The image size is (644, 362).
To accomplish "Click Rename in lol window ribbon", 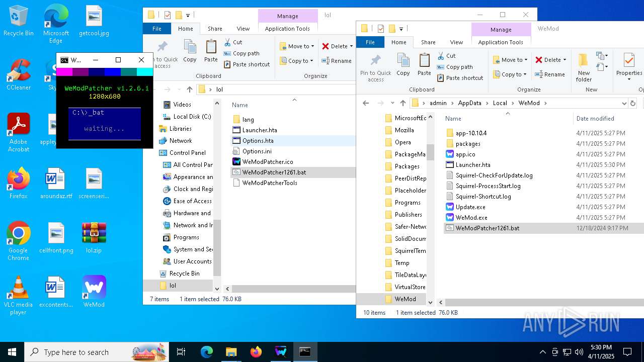I will tap(337, 61).
